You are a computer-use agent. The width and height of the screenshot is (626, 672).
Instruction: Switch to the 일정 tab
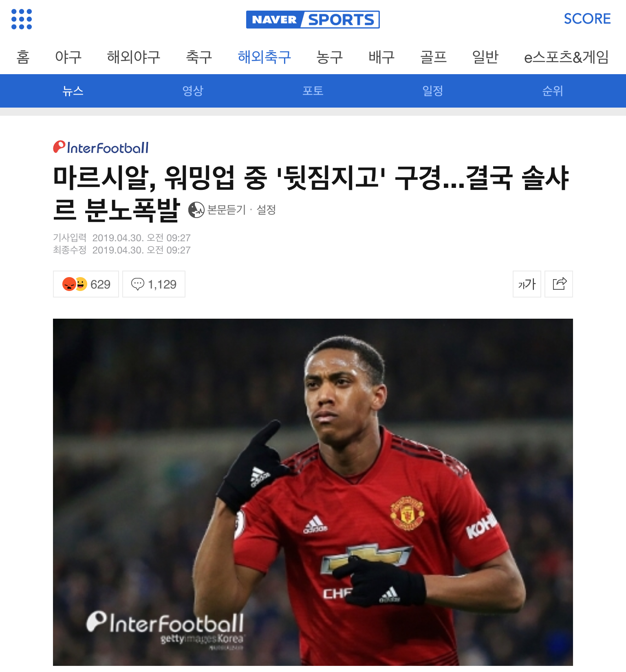point(433,91)
